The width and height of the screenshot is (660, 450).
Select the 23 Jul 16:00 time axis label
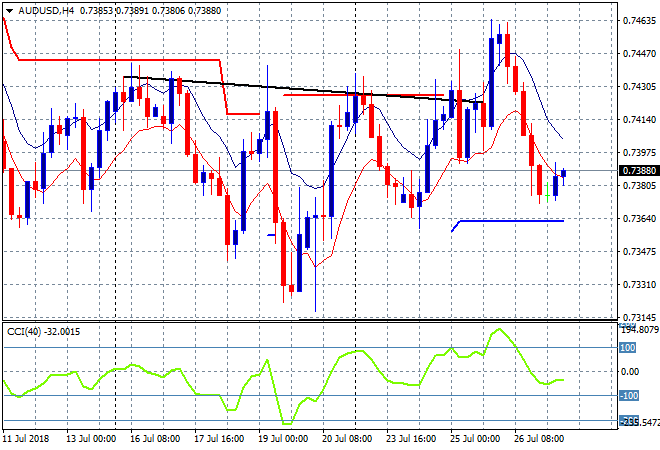coord(411,439)
